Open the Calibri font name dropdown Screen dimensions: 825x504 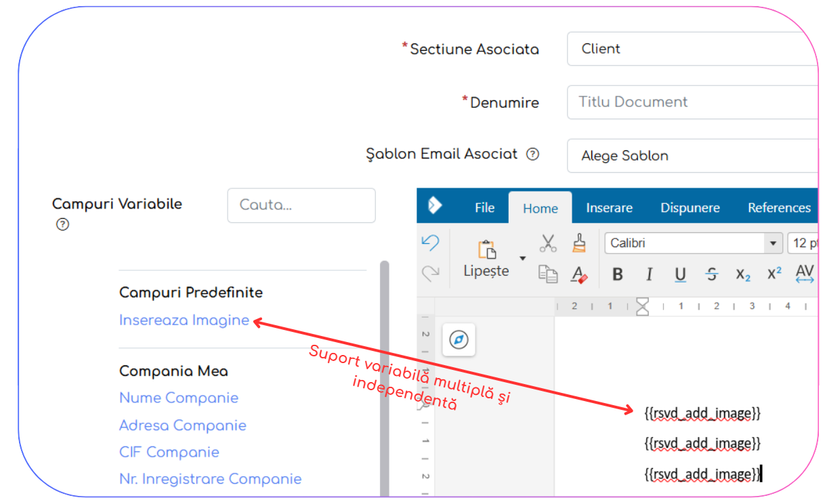[772, 243]
